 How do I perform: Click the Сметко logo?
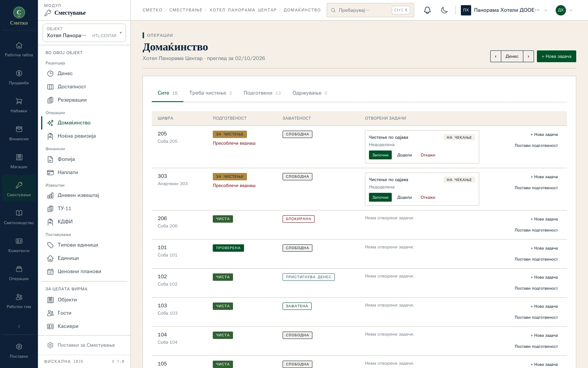coord(19,16)
